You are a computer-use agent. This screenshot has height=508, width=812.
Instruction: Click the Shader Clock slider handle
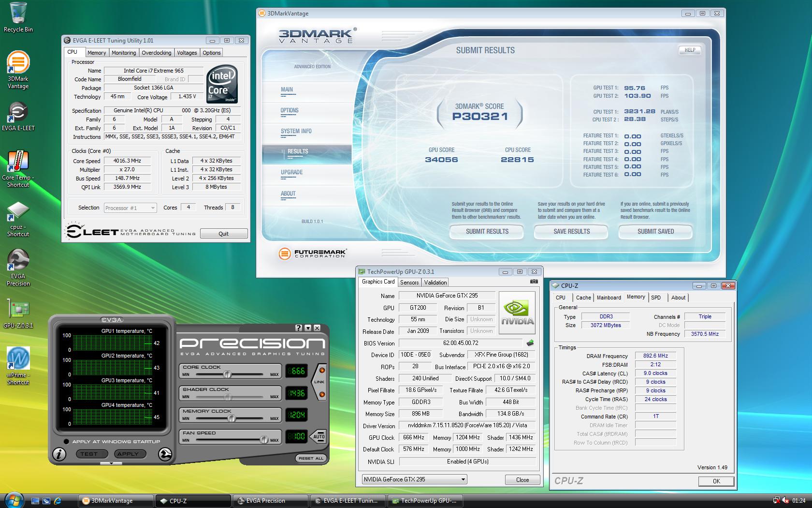pyautogui.click(x=228, y=397)
